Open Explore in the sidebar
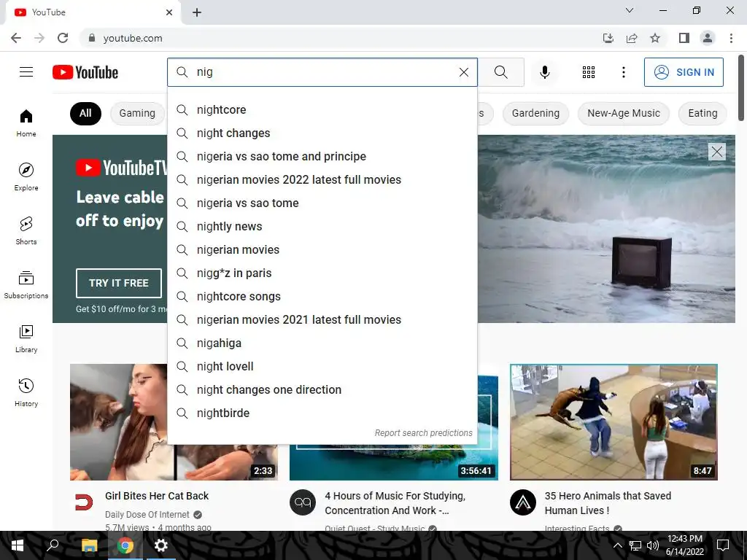This screenshot has width=747, height=560. point(26,176)
